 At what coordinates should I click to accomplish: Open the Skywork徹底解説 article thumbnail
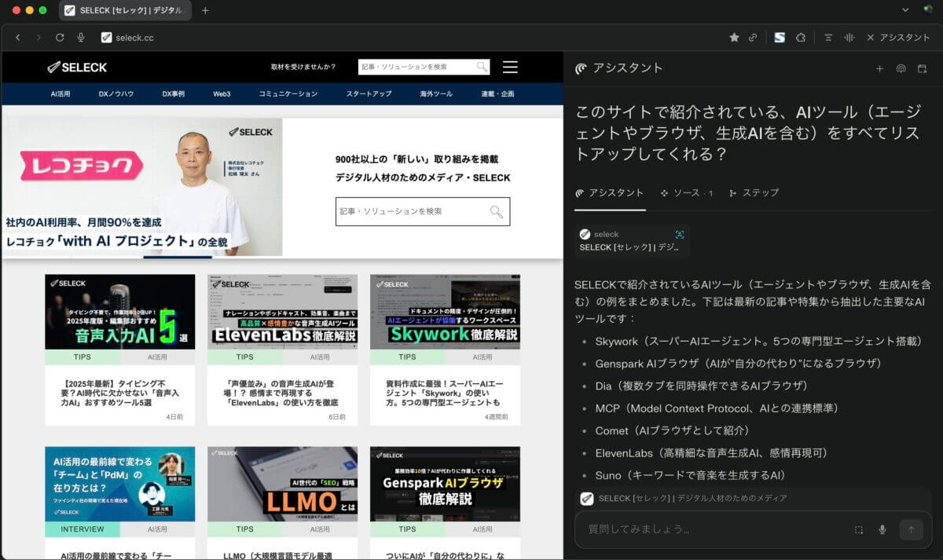[445, 312]
